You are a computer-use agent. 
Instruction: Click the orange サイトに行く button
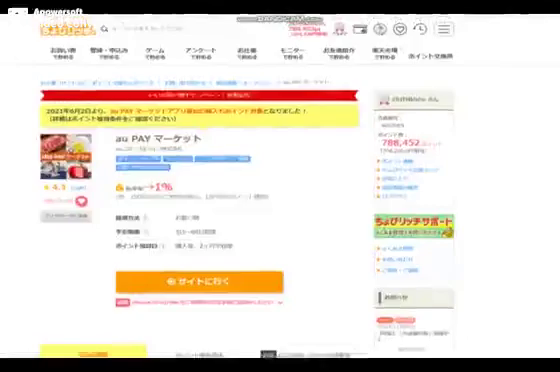coord(199,282)
